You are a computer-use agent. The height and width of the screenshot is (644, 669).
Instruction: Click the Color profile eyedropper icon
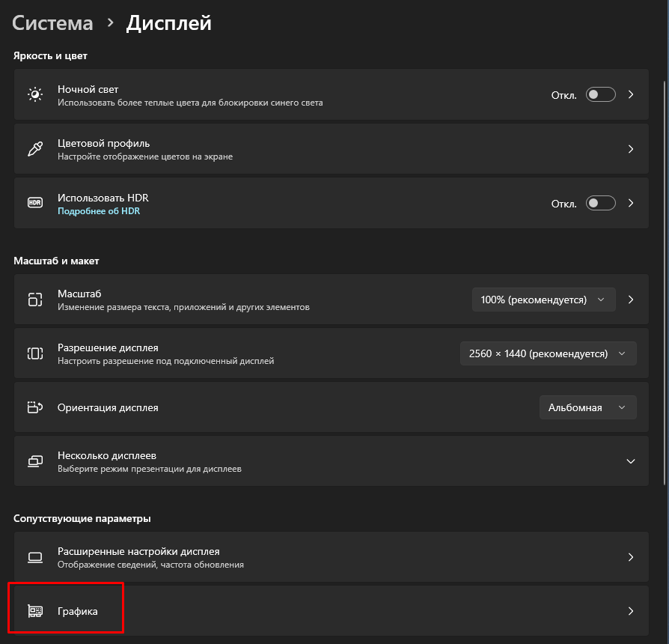(x=35, y=149)
